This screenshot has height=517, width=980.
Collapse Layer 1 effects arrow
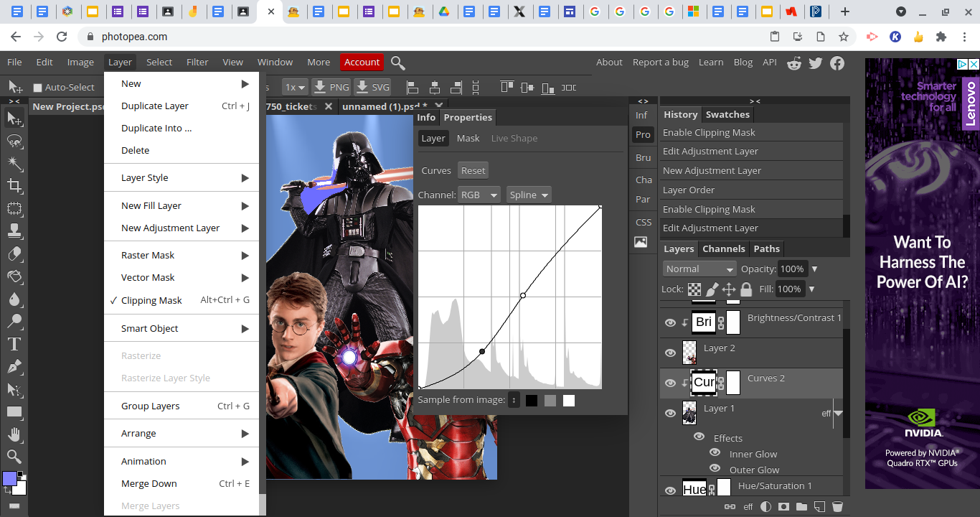[838, 414]
